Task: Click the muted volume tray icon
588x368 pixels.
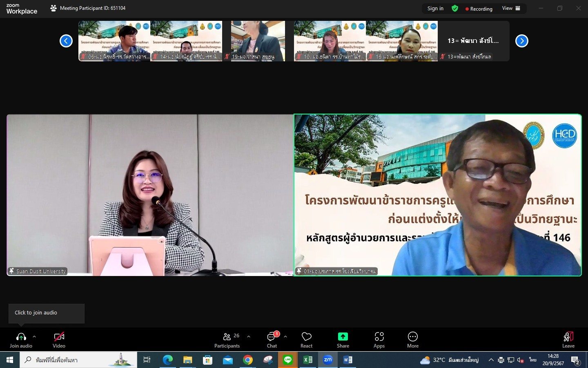Action: point(520,360)
